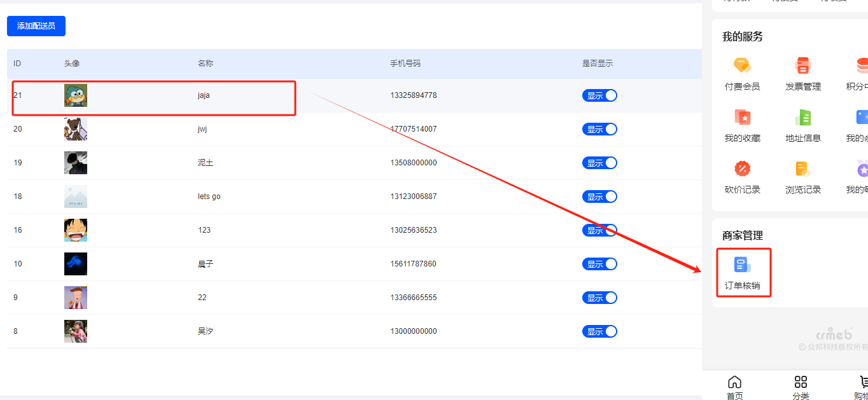Click the 商家管理 section heading
868x400 pixels.
click(743, 236)
